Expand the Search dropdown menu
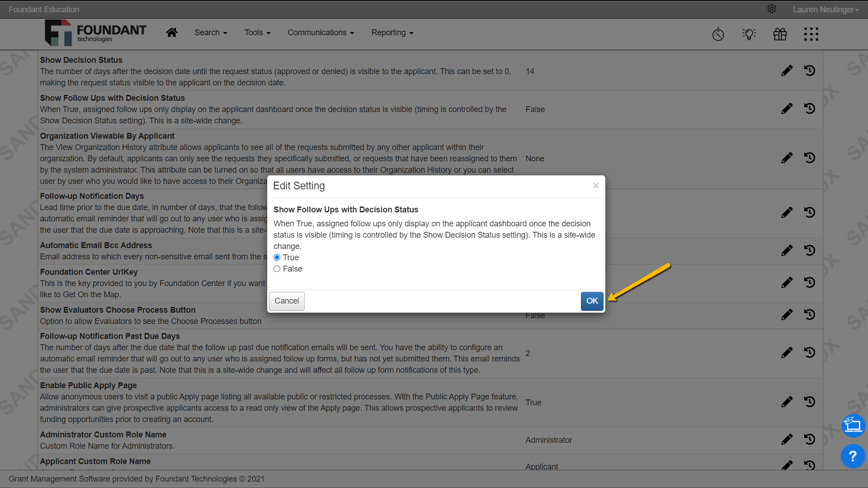Viewport: 868px width, 488px height. tap(211, 33)
